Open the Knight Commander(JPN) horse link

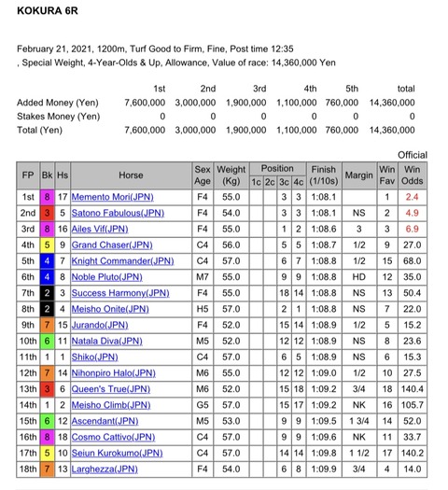(x=122, y=261)
